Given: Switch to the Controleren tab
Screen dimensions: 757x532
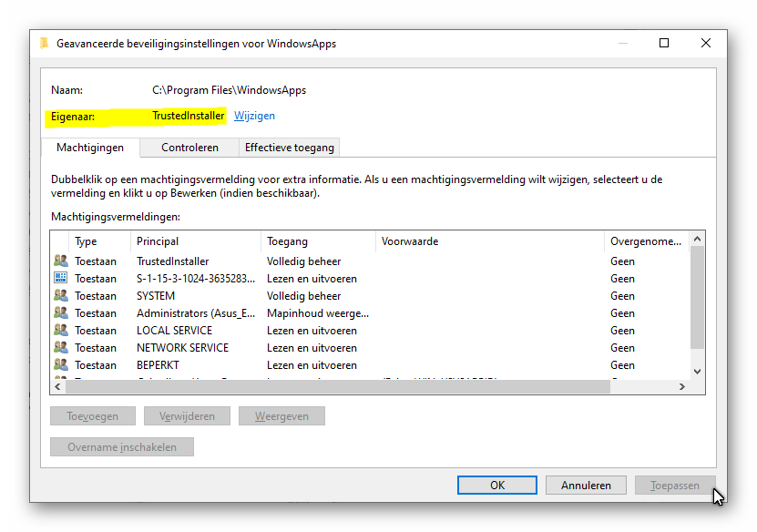Looking at the screenshot, I should coord(189,148).
